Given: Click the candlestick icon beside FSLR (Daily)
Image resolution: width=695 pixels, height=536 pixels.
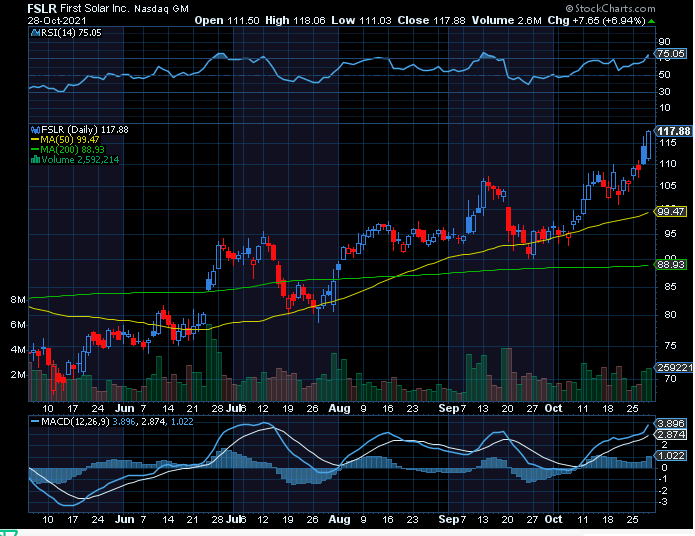Looking at the screenshot, I should pyautogui.click(x=35, y=130).
